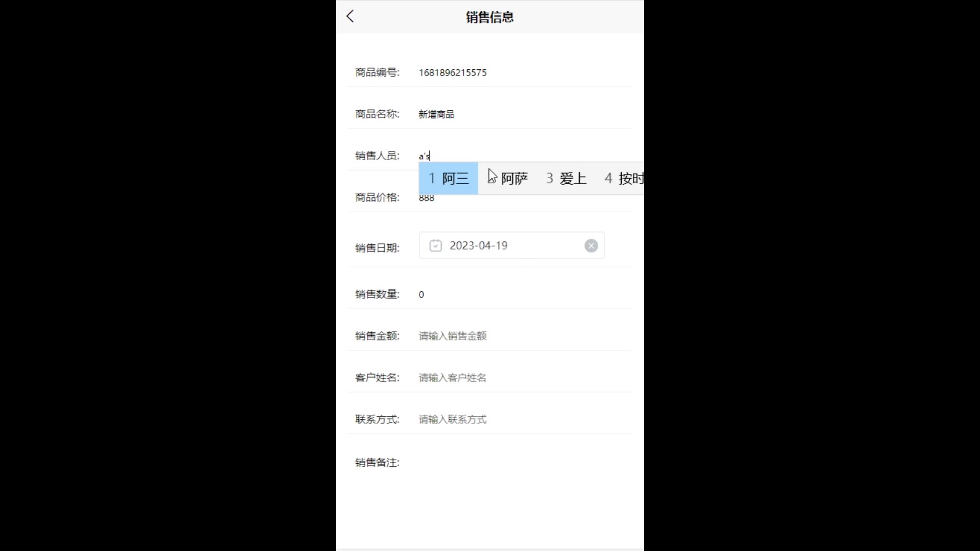
Task: Go back using the header arrow
Action: coord(350,16)
